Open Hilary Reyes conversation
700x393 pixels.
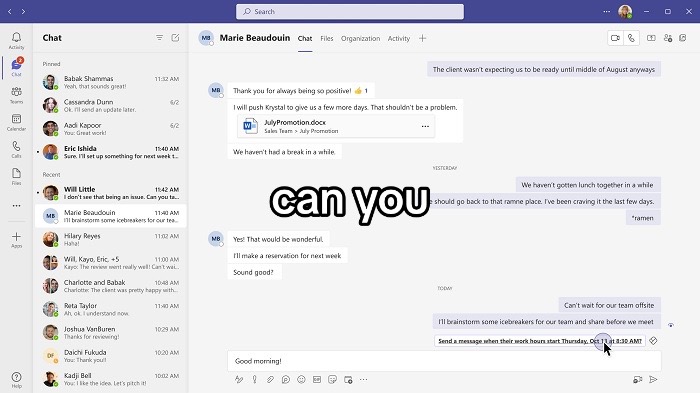[x=111, y=239]
